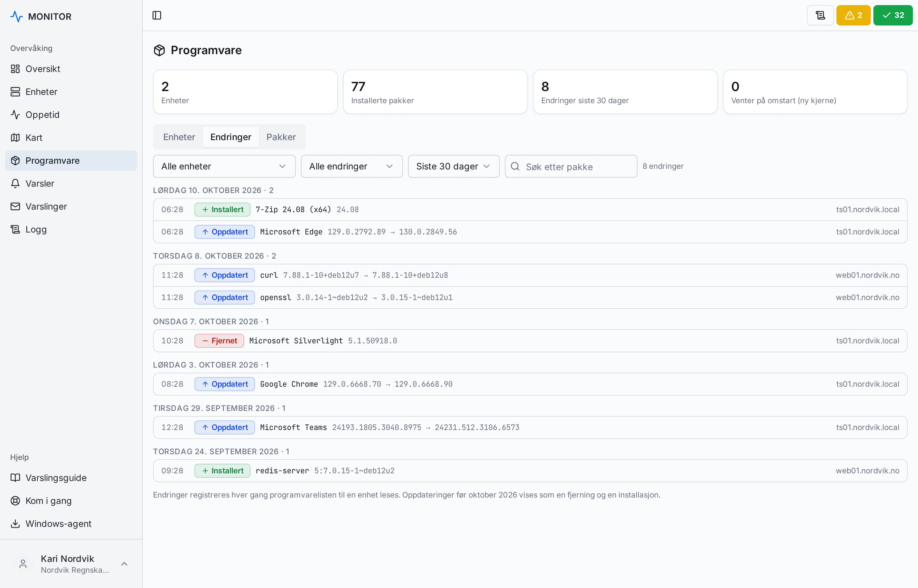Screen dimensions: 918x588
Task: Click the yellow warning badge showing 2
Action: (x=853, y=15)
